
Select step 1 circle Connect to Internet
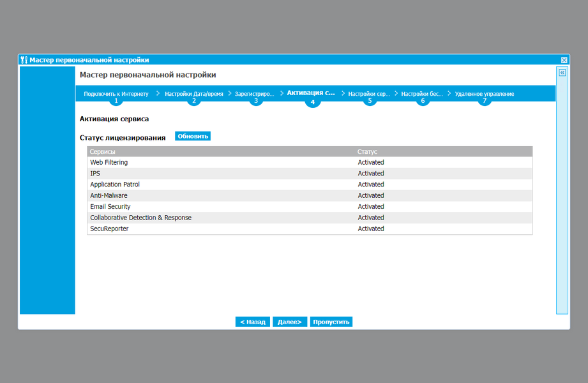tap(116, 100)
